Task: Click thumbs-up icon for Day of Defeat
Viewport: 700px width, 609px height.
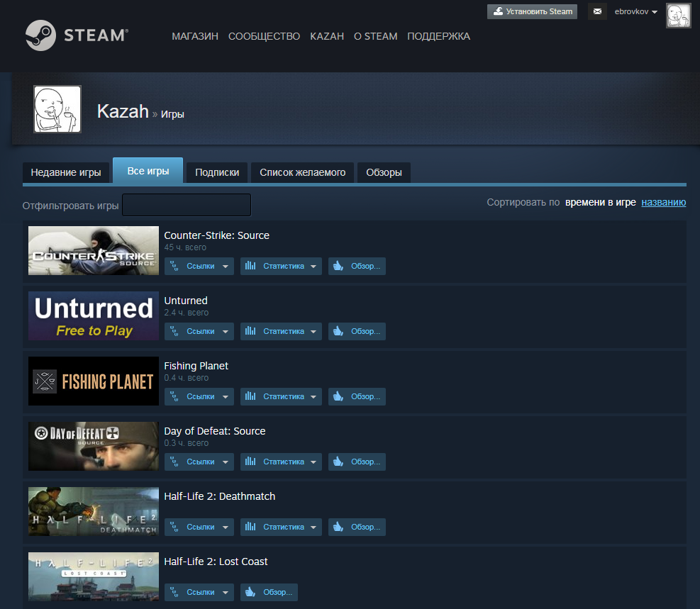Action: tap(338, 462)
